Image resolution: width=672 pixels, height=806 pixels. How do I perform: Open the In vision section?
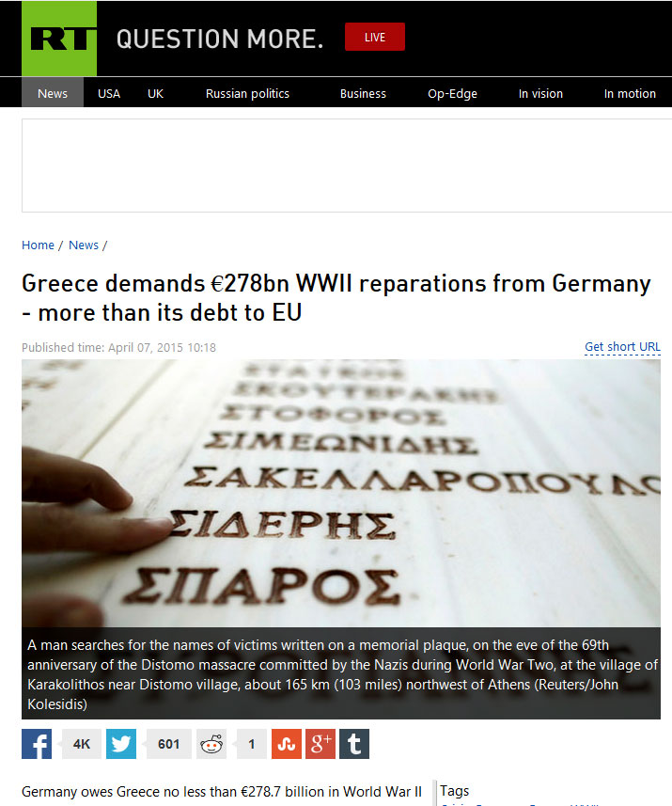[x=540, y=93]
